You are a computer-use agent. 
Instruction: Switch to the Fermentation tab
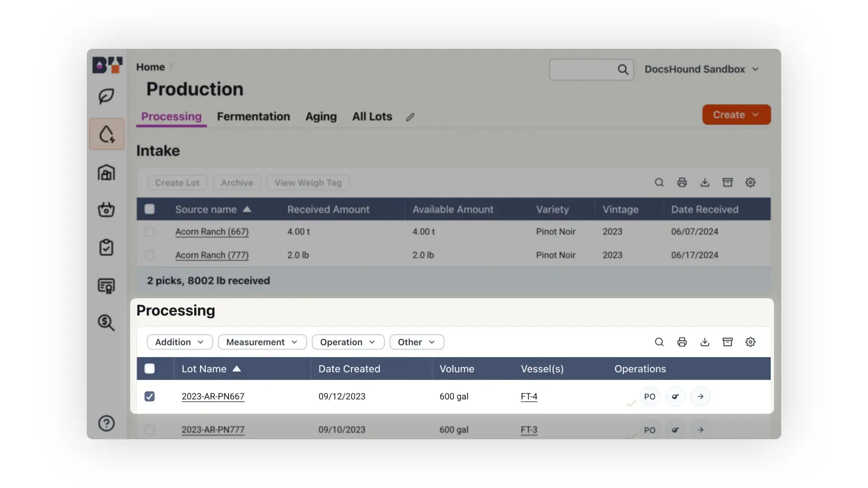coord(253,116)
